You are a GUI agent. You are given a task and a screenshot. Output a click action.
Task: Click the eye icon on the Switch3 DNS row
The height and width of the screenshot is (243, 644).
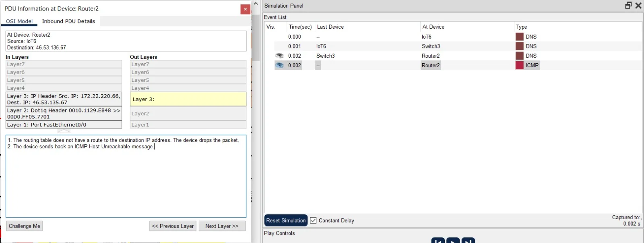click(279, 56)
